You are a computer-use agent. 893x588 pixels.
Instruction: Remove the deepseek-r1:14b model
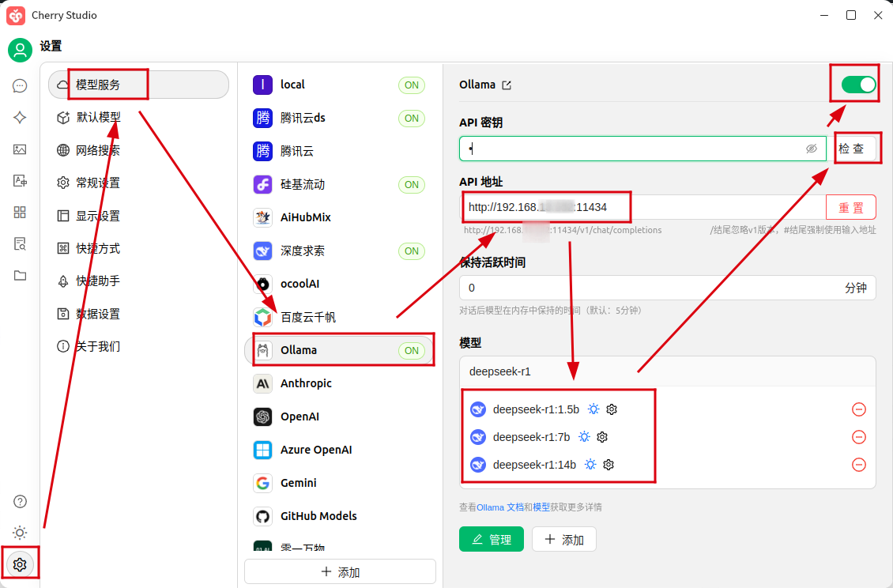[858, 465]
